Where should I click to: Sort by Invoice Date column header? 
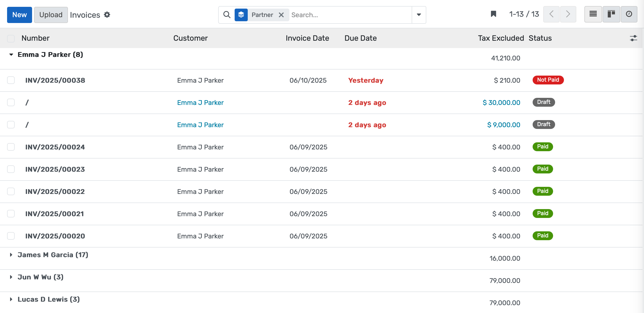pos(307,38)
